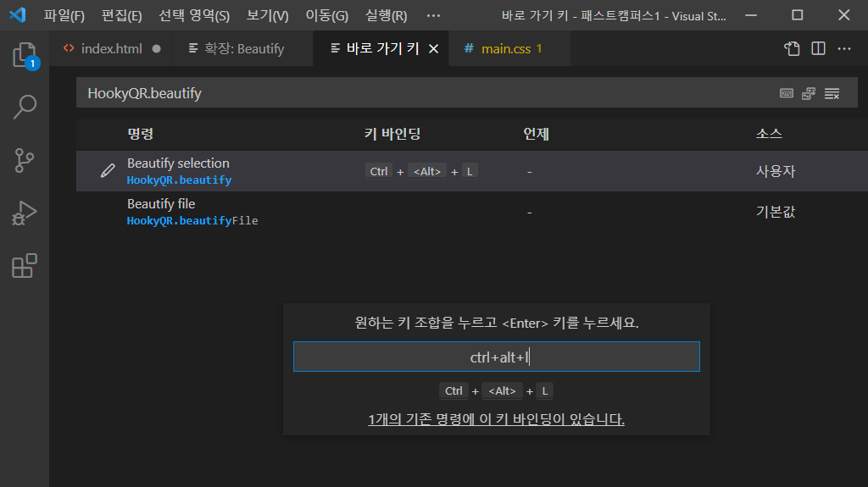The image size is (868, 487).
Task: Click the 언제 column header
Action: pyautogui.click(x=536, y=134)
